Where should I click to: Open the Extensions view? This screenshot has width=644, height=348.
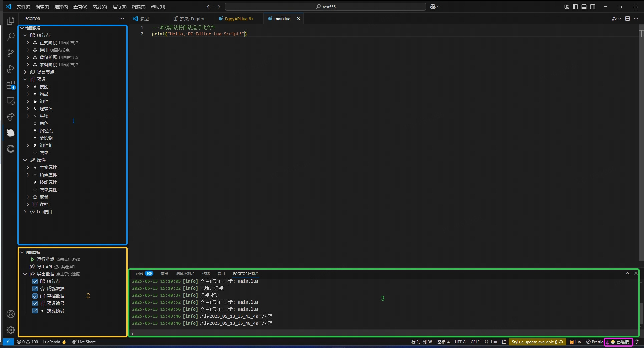pos(11,85)
